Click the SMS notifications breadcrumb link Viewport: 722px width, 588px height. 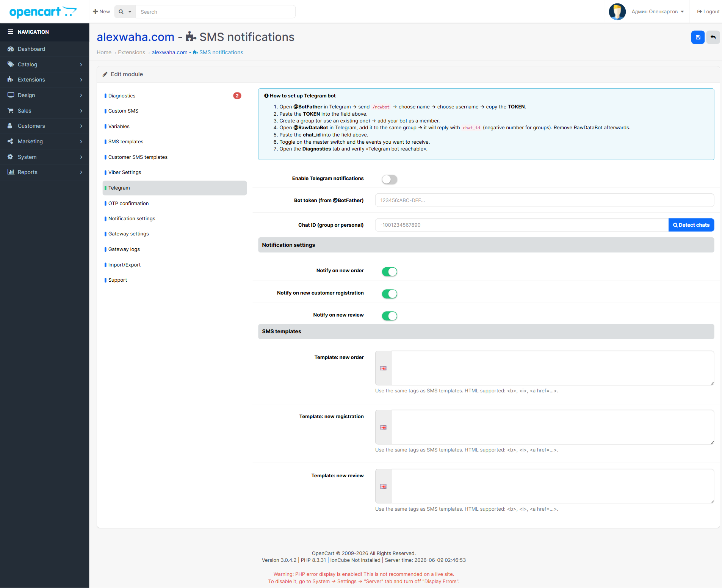[197, 52]
